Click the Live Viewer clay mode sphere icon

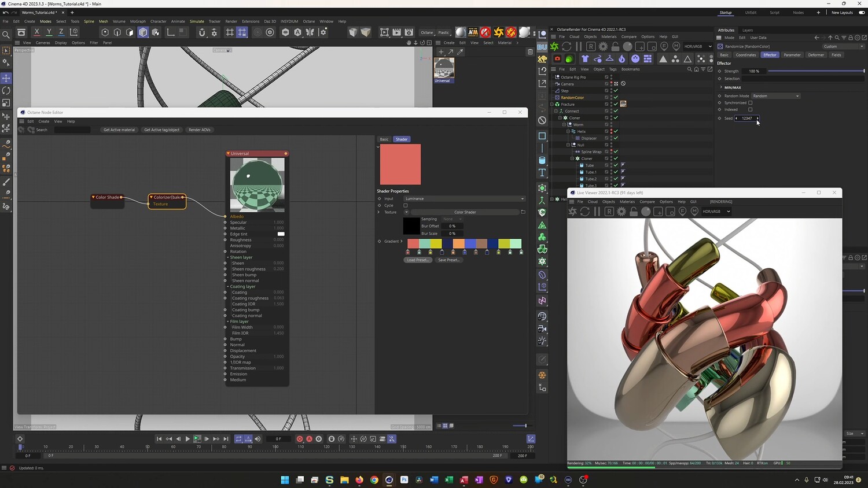(646, 212)
